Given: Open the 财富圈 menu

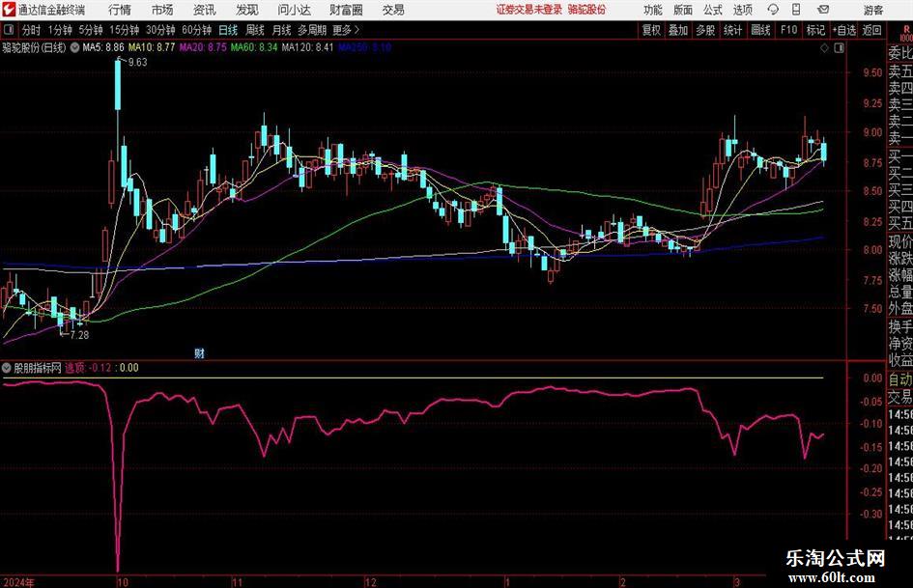Looking at the screenshot, I should [346, 10].
